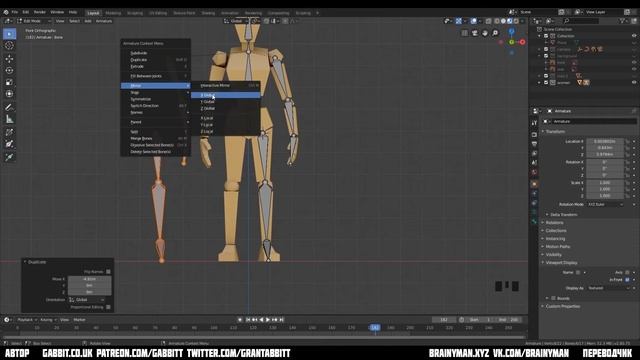Toggle perspective/orthographic grid icon

(464, 33)
